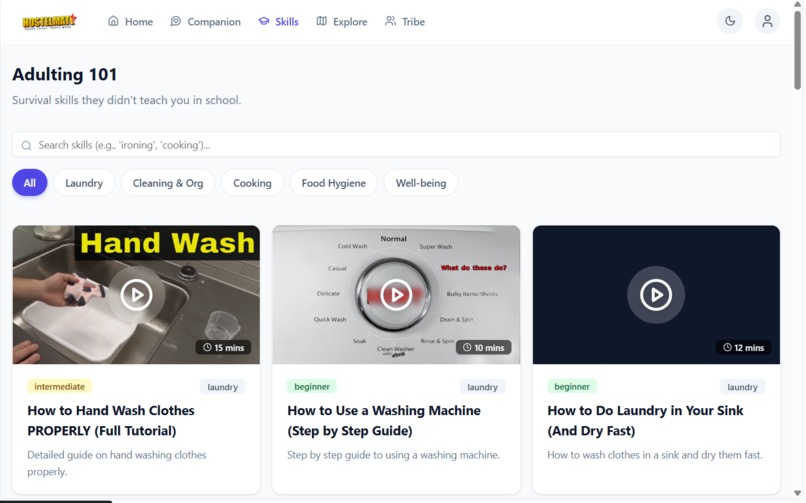Open the Explore page
This screenshot has width=806, height=503.
coord(342,22)
